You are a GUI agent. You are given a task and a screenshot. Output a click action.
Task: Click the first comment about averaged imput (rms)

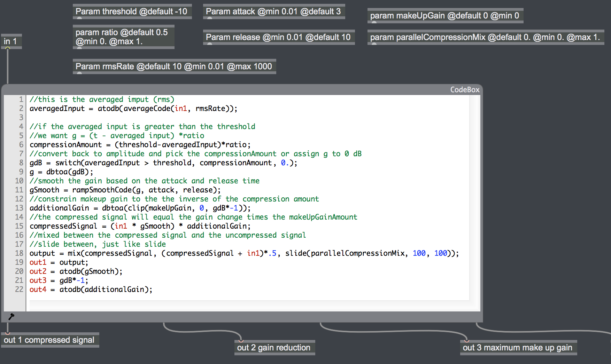click(x=102, y=100)
